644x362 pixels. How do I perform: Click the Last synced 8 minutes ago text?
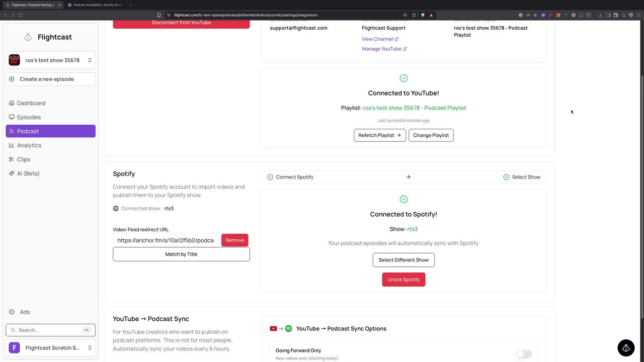pyautogui.click(x=404, y=121)
